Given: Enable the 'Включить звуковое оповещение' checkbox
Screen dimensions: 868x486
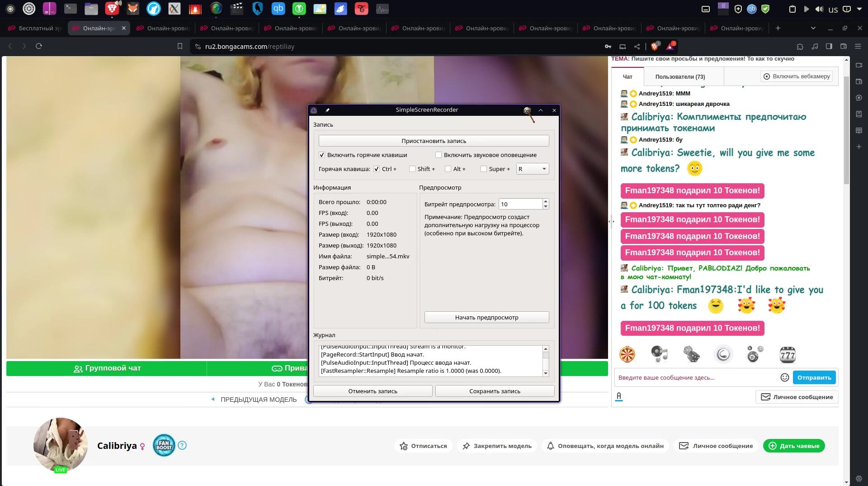Looking at the screenshot, I should click(x=439, y=155).
